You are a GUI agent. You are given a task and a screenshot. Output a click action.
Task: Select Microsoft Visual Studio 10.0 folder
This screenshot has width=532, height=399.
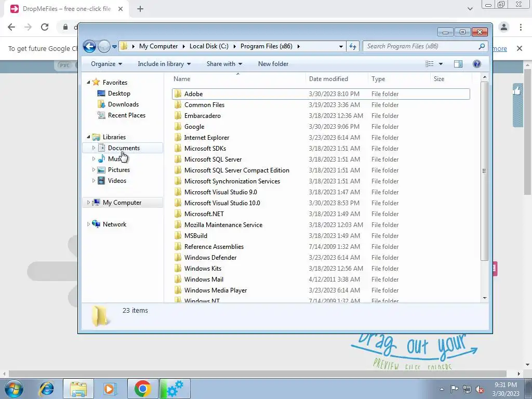222,203
